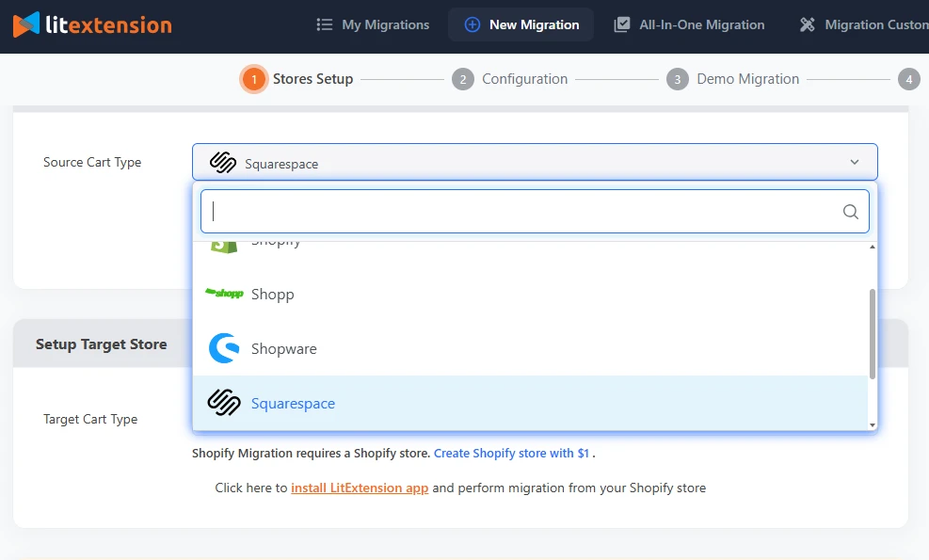Click the Target Cart Type label
Screen dimensions: 929x560
(x=90, y=419)
